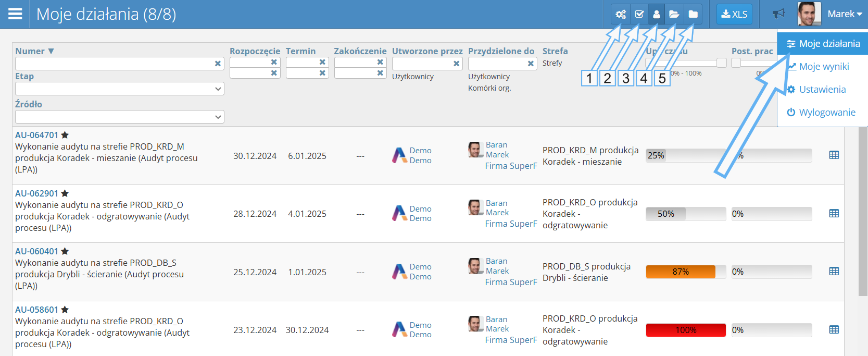Open the megaphone announcements icon
Screen dimensions: 868x356
tap(778, 14)
